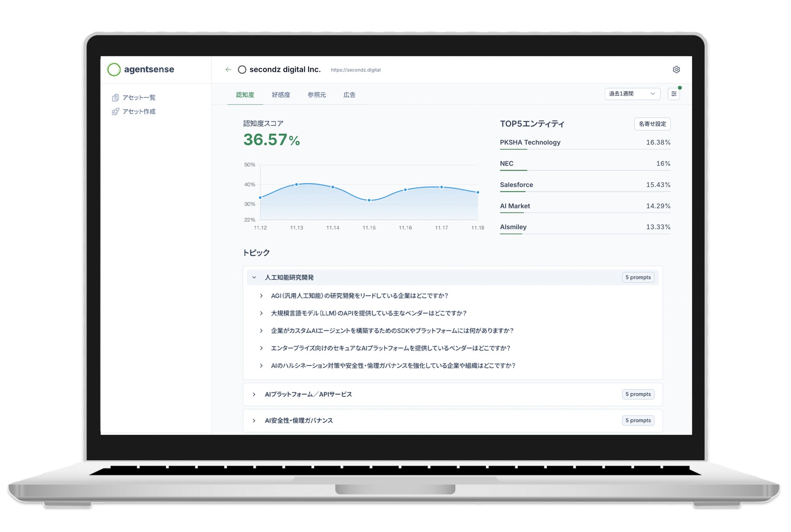The height and width of the screenshot is (532, 791).
Task: Expand the AGI研究開発 prompt row
Action: click(x=261, y=296)
